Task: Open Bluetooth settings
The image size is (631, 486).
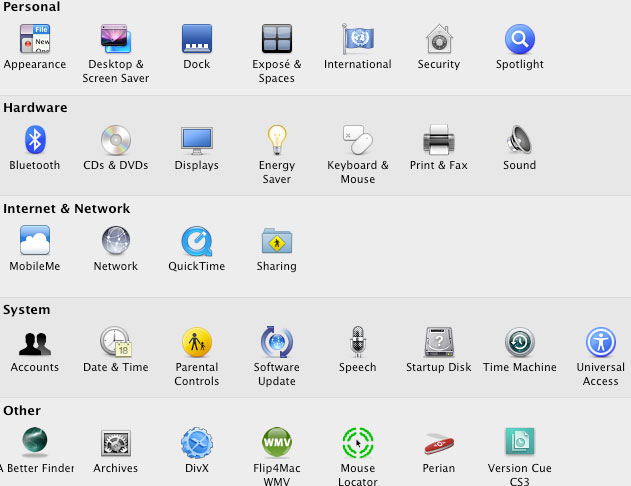Action: 35,140
